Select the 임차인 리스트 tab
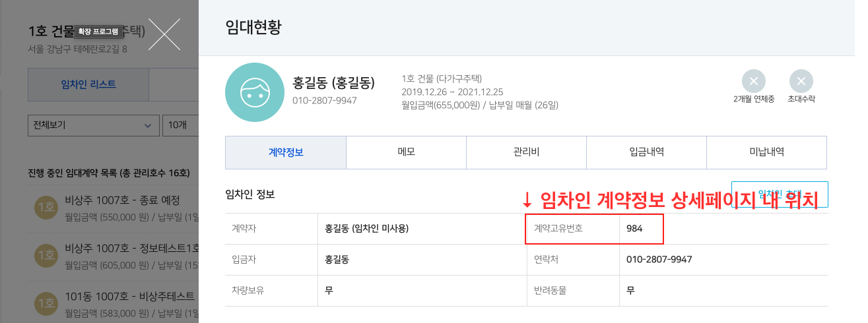The width and height of the screenshot is (868, 323). (x=88, y=84)
